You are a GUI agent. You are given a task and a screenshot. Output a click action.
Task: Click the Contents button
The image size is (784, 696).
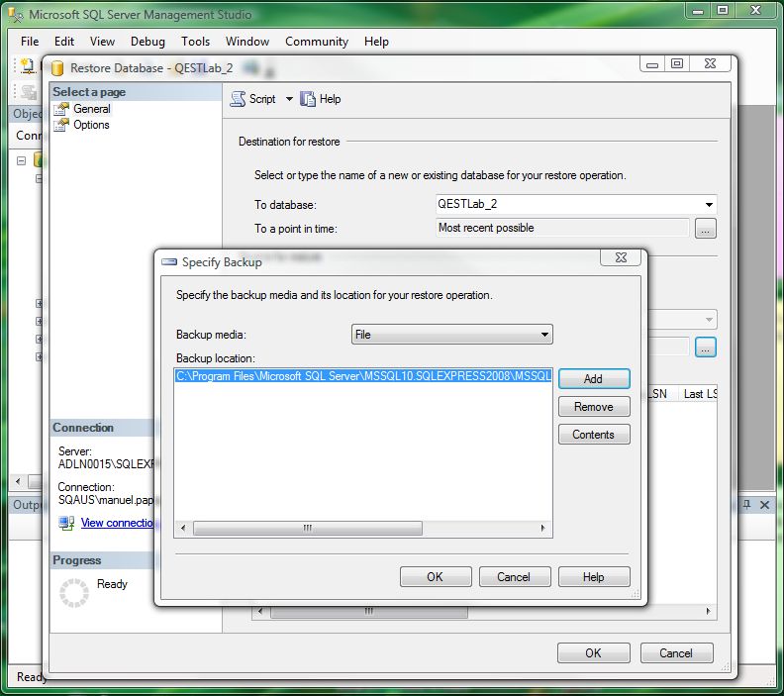(593, 435)
